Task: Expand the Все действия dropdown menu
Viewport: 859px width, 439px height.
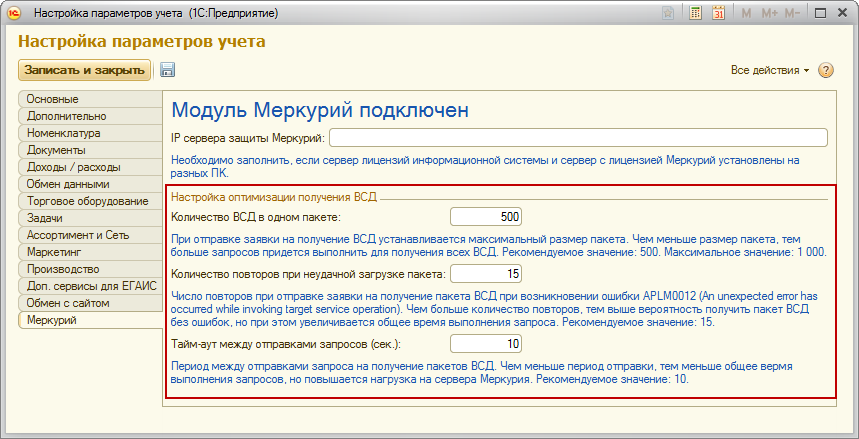Action: click(x=770, y=71)
